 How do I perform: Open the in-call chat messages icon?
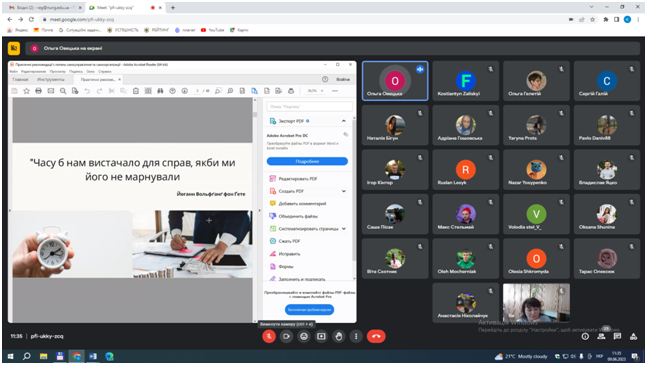coord(617,337)
